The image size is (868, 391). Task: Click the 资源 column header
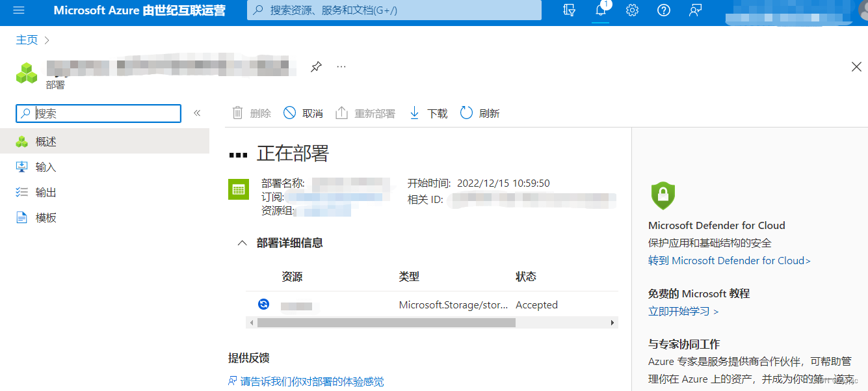coord(292,277)
